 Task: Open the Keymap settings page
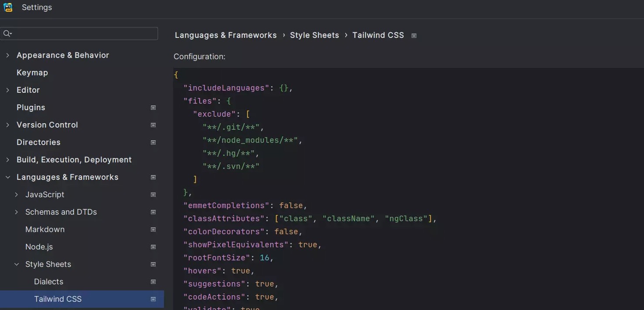click(32, 73)
